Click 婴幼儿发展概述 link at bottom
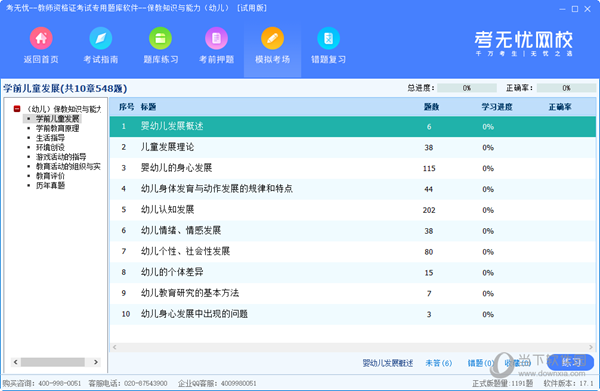This screenshot has width=600, height=391. point(388,363)
